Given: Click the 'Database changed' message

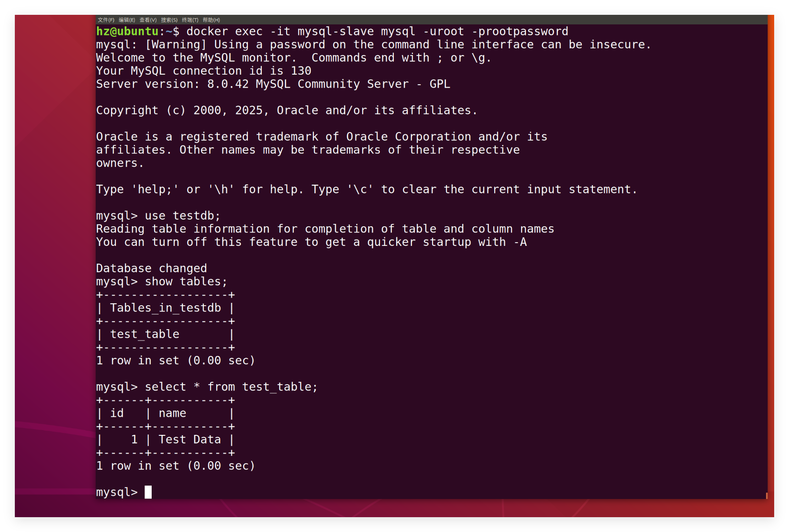Looking at the screenshot, I should coord(151,268).
